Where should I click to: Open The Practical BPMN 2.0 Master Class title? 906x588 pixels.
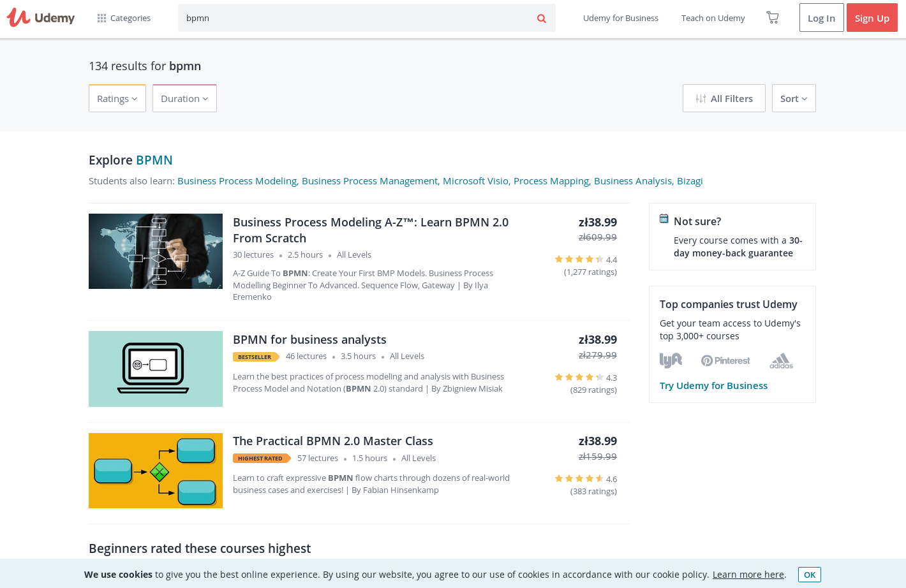tap(332, 441)
